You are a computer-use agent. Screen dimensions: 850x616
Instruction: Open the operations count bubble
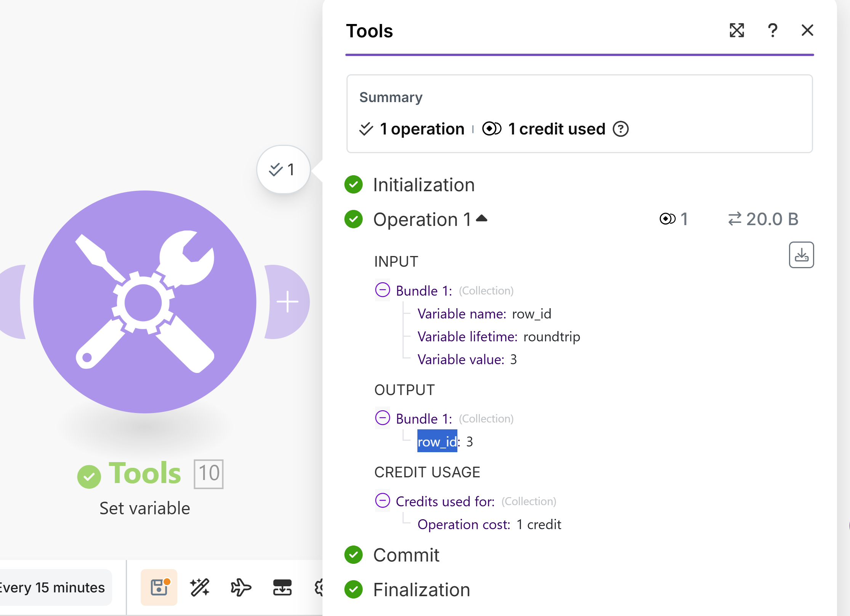point(283,170)
